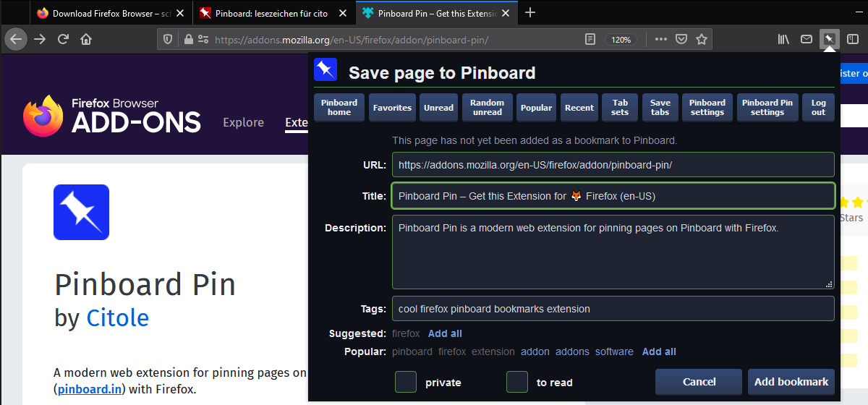Click into the Tags input field
Image resolution: width=868 pixels, height=405 pixels.
pos(613,309)
